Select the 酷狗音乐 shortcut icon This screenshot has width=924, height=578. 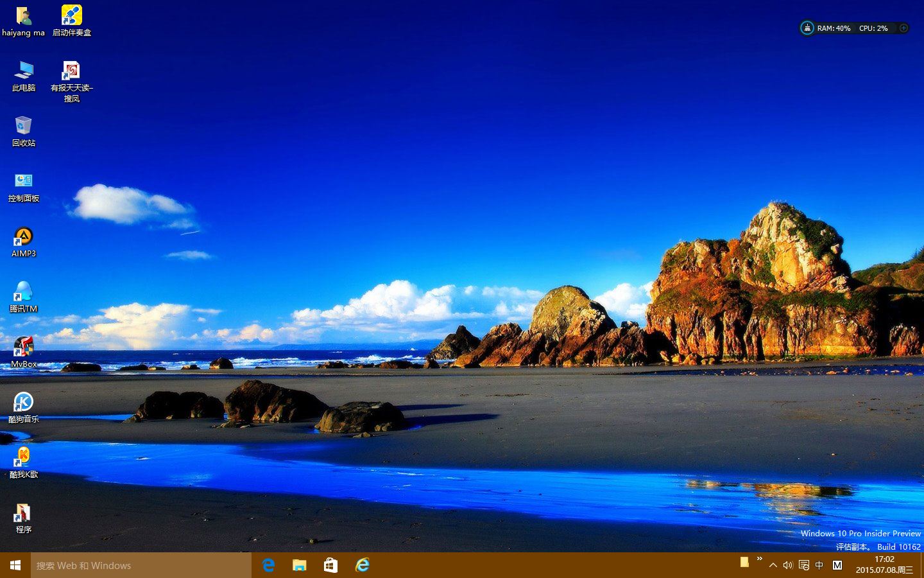[24, 407]
